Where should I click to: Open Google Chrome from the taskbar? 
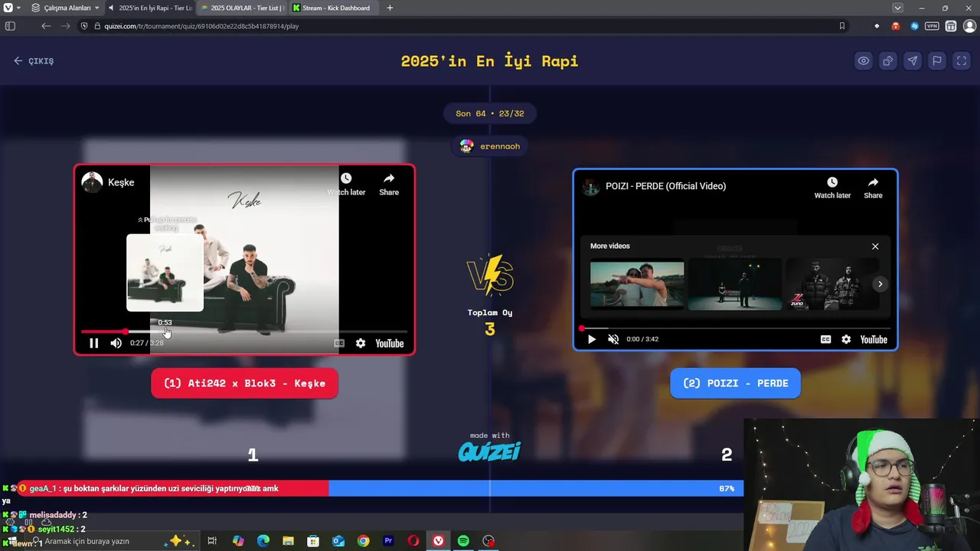363,541
